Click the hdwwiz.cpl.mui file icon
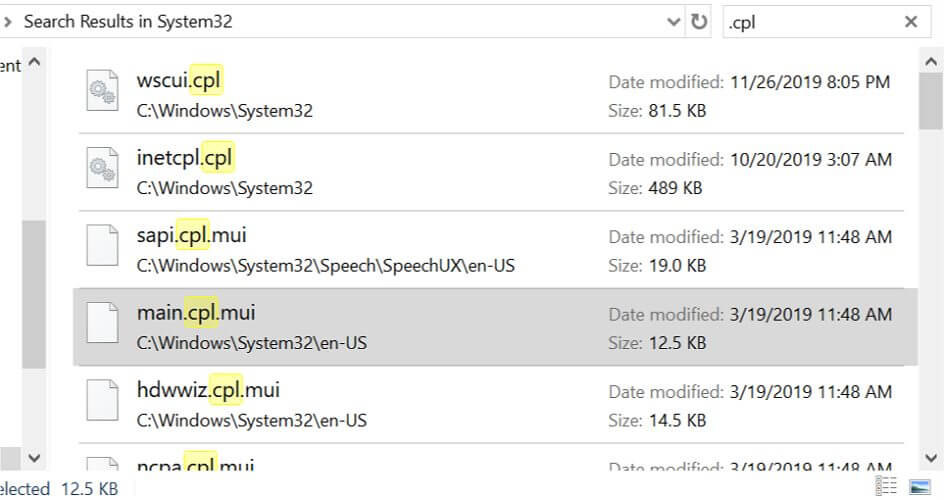 pos(103,403)
